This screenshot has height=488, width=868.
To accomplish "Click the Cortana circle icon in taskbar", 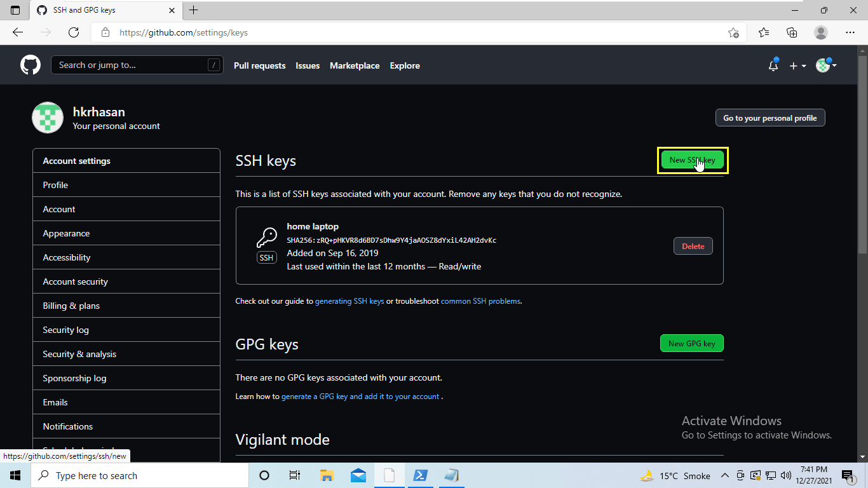I will 264,475.
